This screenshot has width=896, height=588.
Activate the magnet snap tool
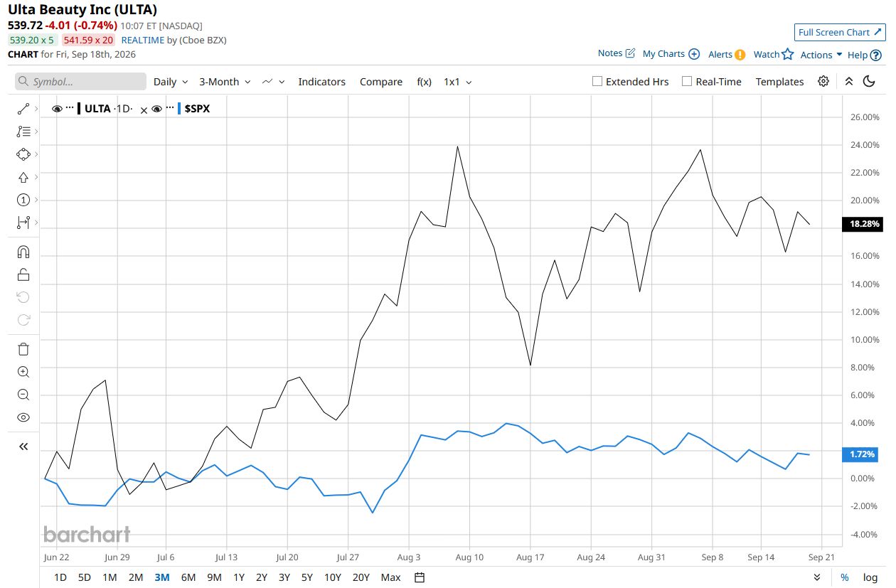click(23, 252)
